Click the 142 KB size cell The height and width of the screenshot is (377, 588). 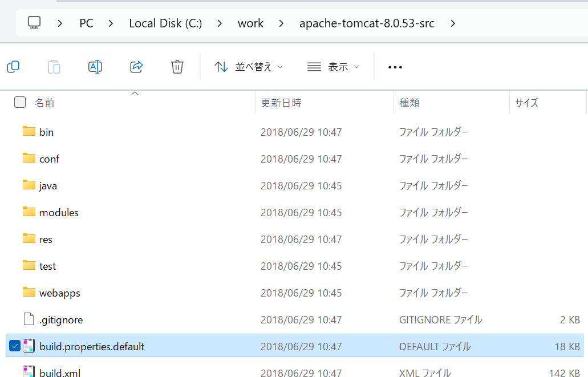coord(565,372)
